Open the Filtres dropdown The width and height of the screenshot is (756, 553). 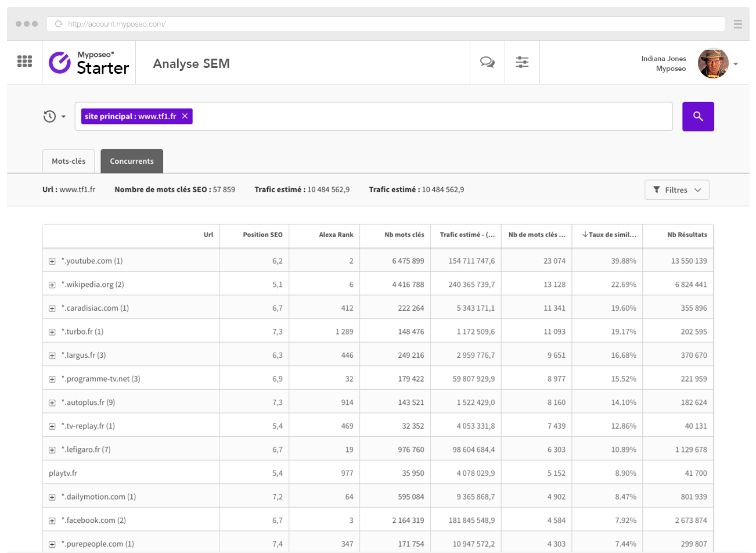pyautogui.click(x=677, y=190)
